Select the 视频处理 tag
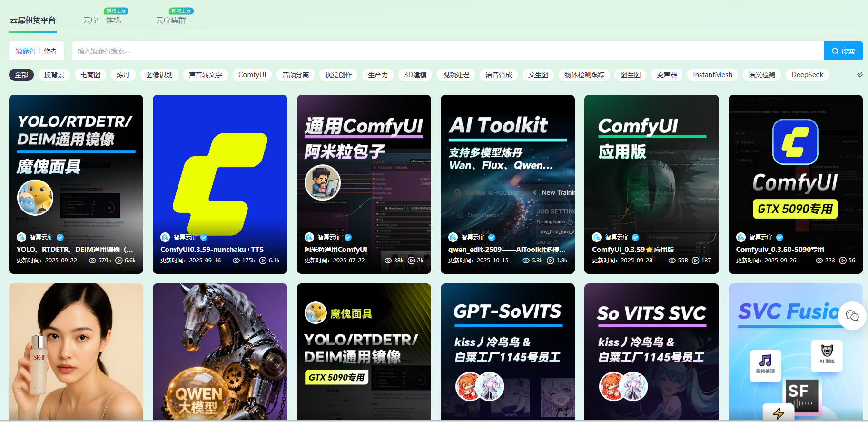Image resolution: width=868 pixels, height=422 pixels. [x=456, y=75]
